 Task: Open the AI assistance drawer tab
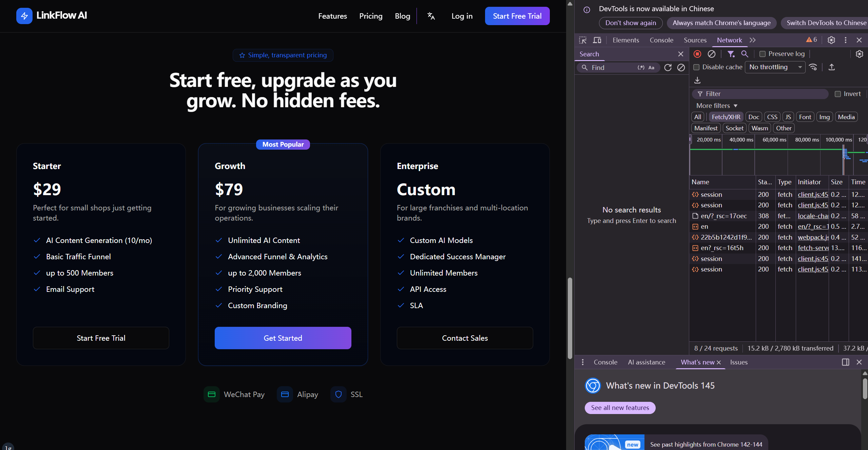647,362
